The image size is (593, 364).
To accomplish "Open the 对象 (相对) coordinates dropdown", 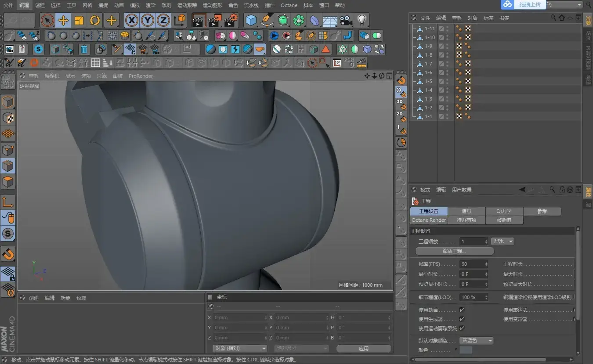I will tap(240, 348).
